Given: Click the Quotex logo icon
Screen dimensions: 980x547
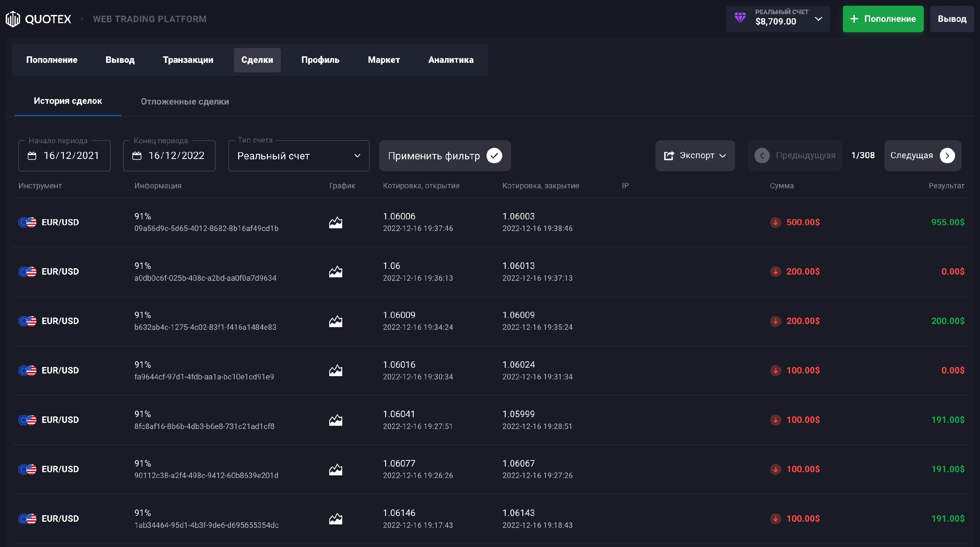Looking at the screenshot, I should 13,19.
